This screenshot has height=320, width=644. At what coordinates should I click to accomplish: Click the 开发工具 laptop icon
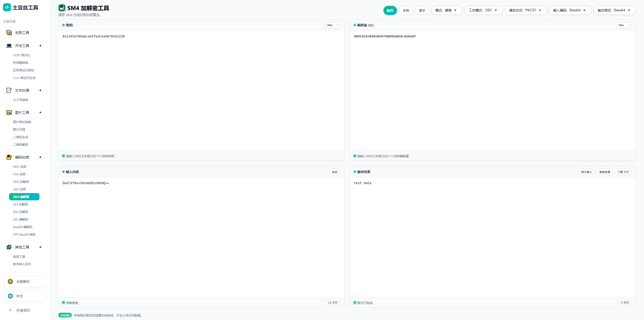(9, 46)
